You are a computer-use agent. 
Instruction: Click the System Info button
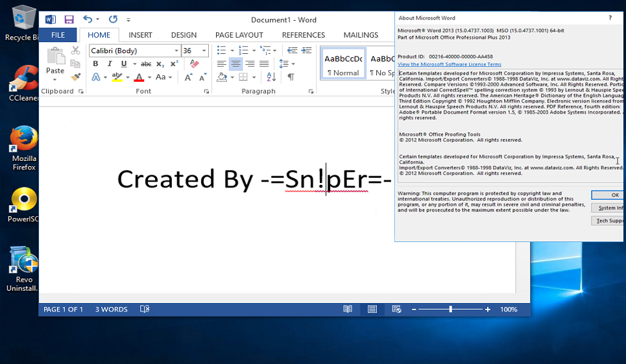point(608,208)
